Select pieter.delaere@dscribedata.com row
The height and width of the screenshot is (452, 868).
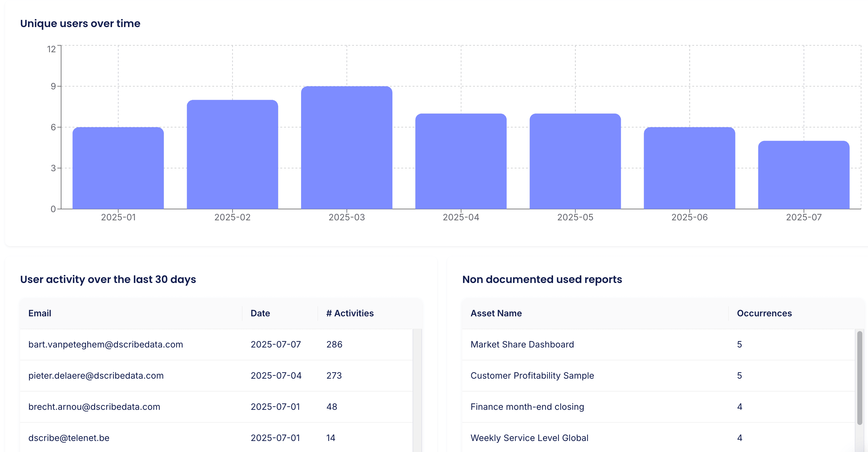pos(96,376)
